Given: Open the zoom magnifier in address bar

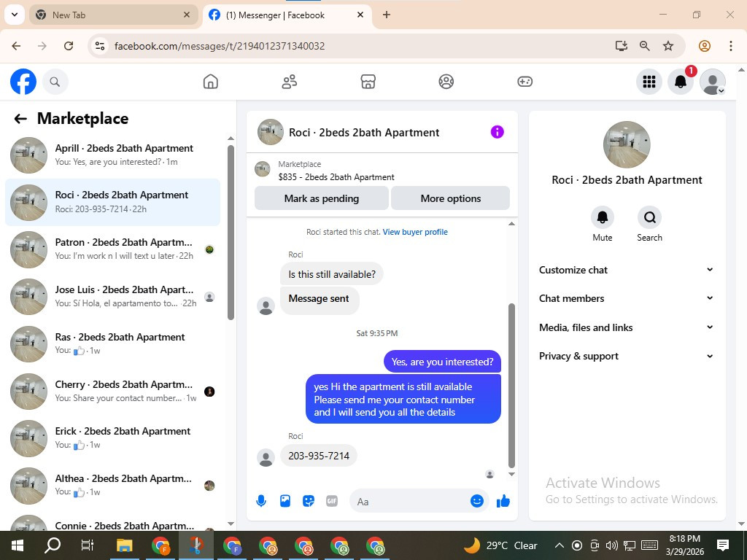Looking at the screenshot, I should pyautogui.click(x=645, y=46).
